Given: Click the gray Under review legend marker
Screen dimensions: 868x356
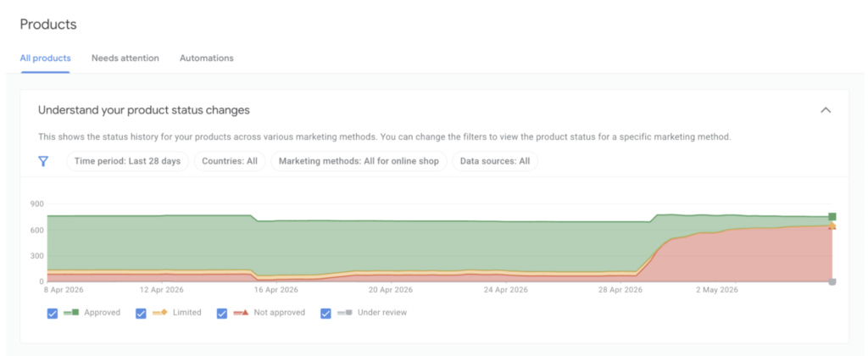Looking at the screenshot, I should point(345,313).
